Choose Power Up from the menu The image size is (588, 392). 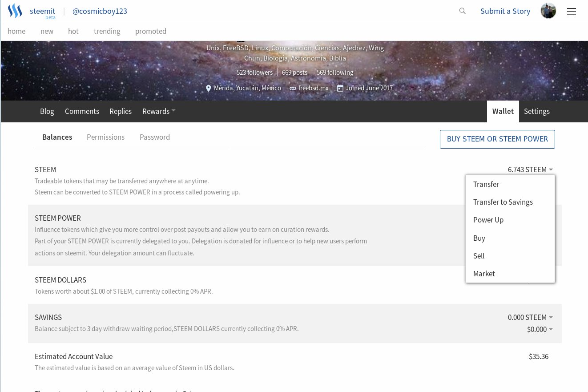coord(510,220)
